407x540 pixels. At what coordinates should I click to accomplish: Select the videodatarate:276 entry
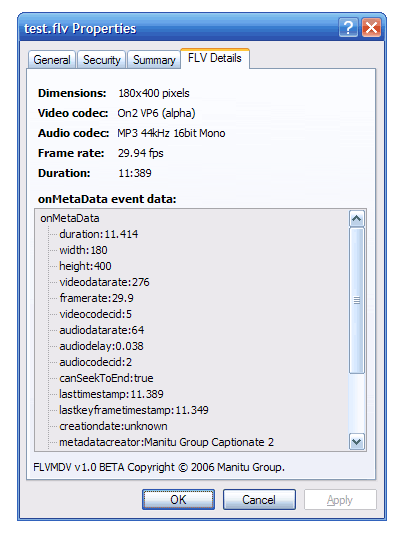(104, 282)
